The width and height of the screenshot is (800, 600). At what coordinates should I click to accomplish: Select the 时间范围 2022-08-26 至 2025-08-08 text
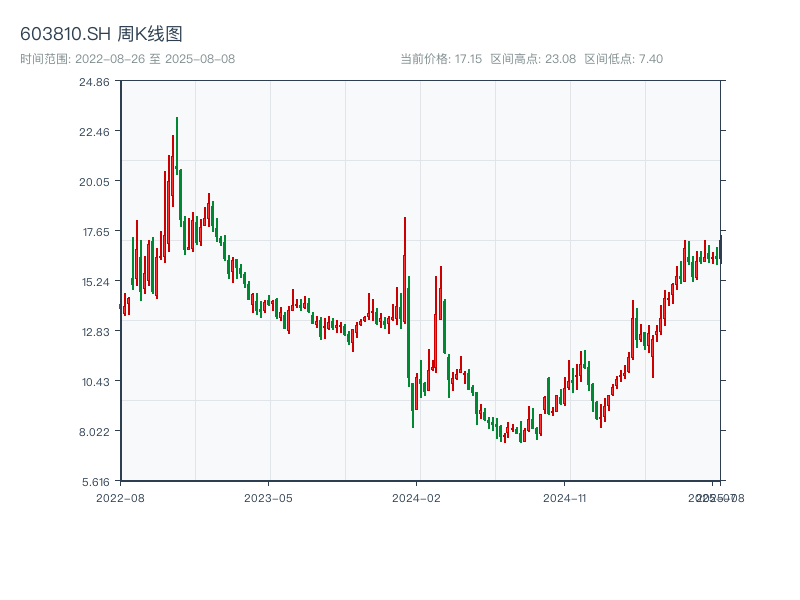(x=128, y=59)
